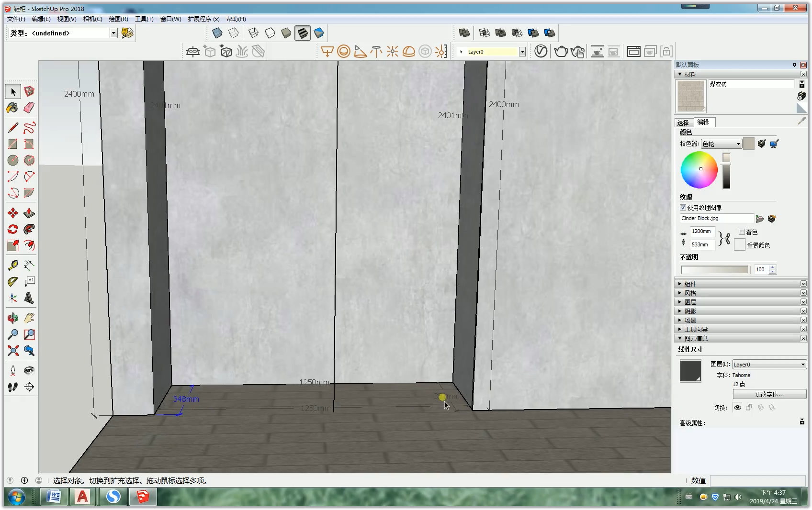Screen dimensions: 812x510
Task: Select the Circle drawing tool
Action: tap(13, 160)
